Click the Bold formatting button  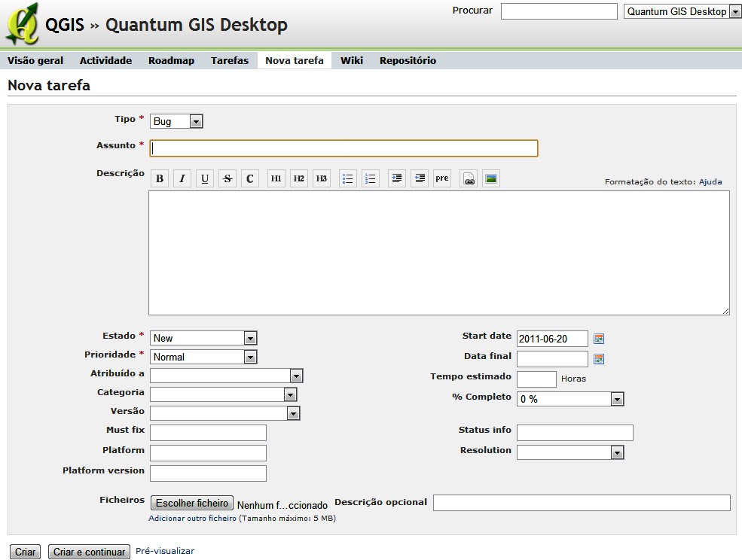tap(160, 179)
